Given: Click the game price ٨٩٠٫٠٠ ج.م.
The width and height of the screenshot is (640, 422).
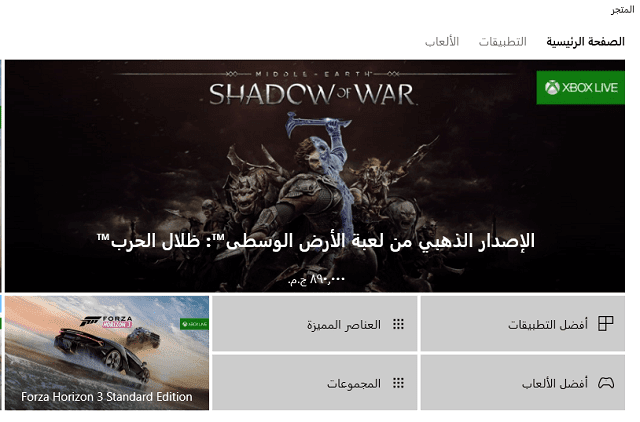Looking at the screenshot, I should (x=316, y=280).
